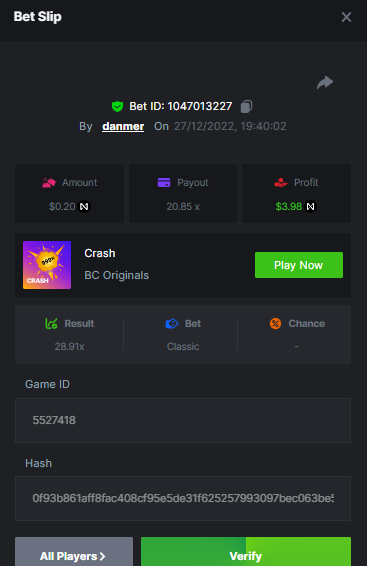
Task: Open danmer's user profile link
Action: pos(123,126)
